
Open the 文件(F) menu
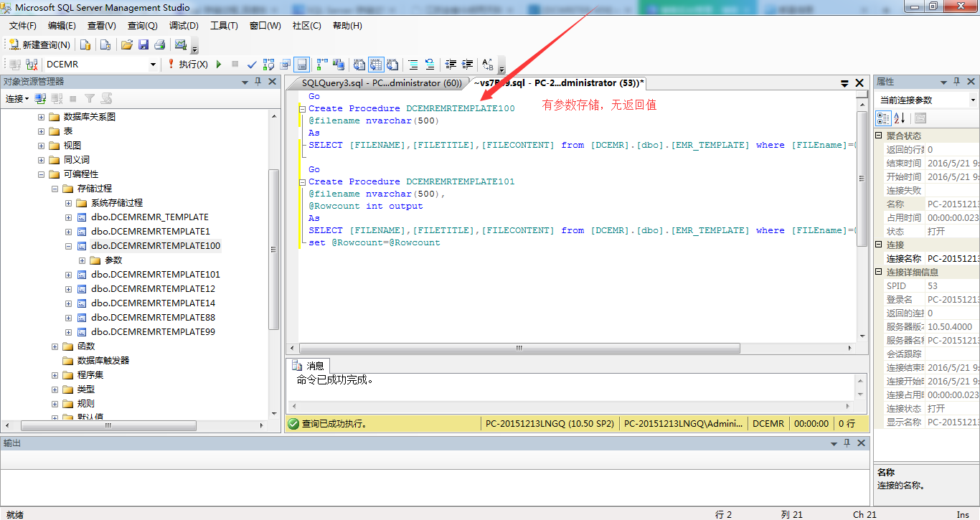(x=22, y=26)
